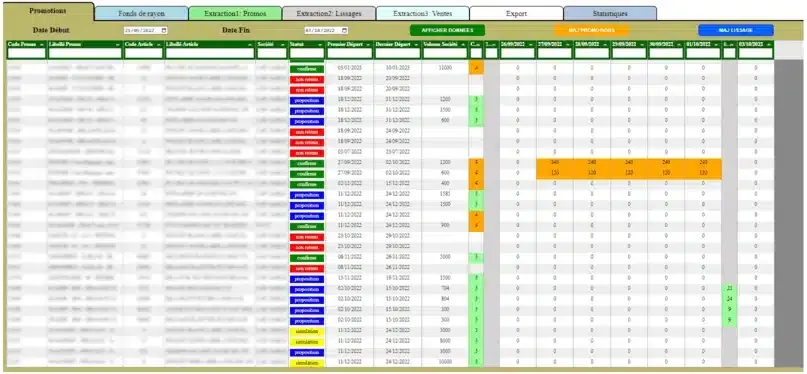The image size is (807, 374).
Task: Sort by the 26/09/2022 column arrow
Action: [532, 45]
